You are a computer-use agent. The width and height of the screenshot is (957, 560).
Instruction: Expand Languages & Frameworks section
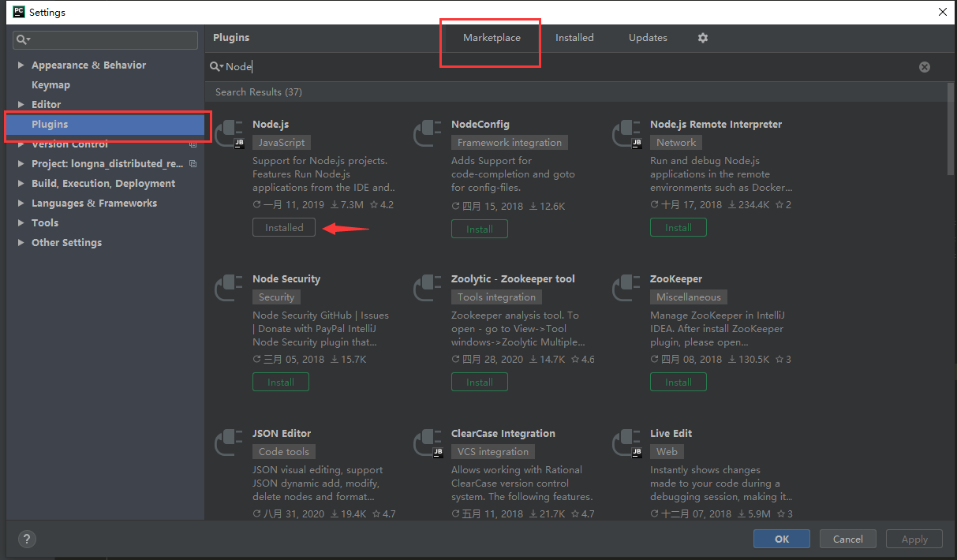pyautogui.click(x=21, y=203)
